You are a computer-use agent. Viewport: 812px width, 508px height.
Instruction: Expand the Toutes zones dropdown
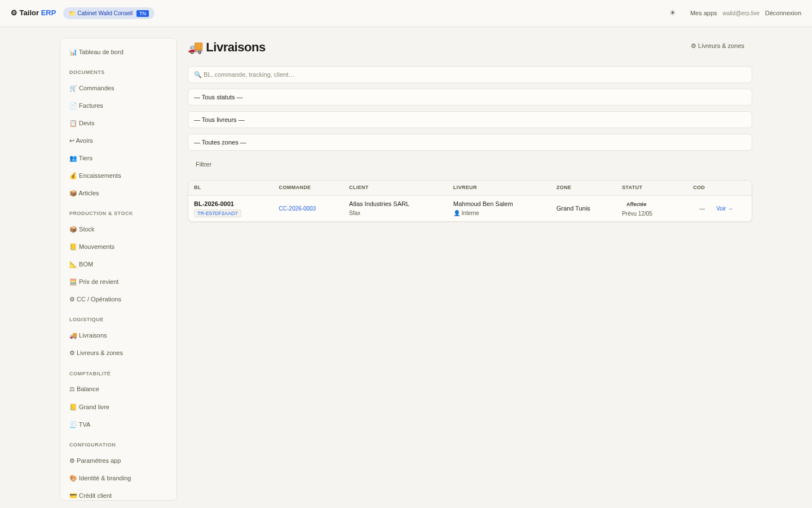(470, 142)
